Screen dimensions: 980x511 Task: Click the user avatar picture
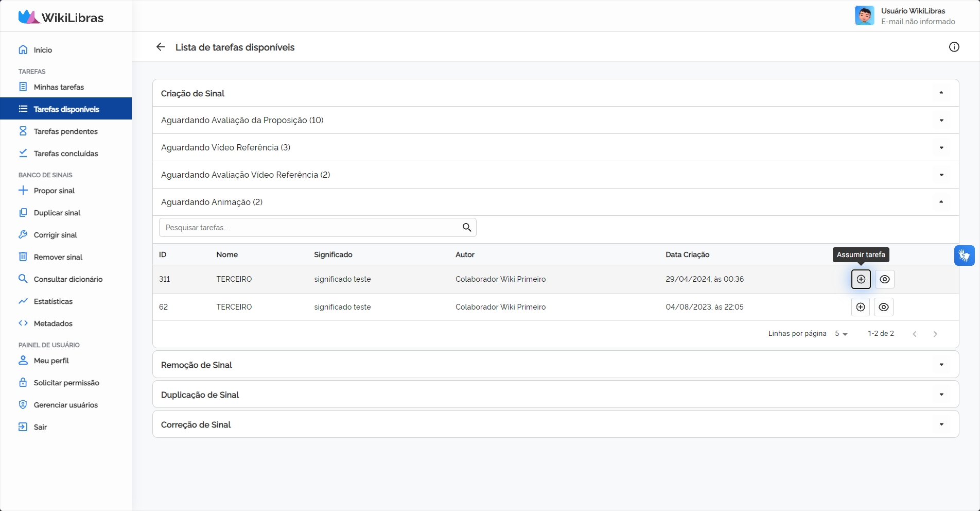click(x=864, y=16)
